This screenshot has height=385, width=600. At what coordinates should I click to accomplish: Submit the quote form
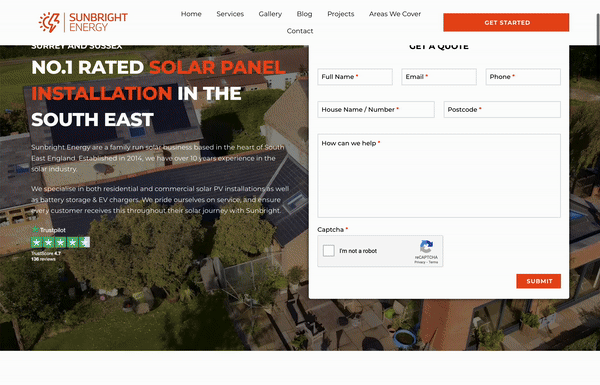(538, 281)
